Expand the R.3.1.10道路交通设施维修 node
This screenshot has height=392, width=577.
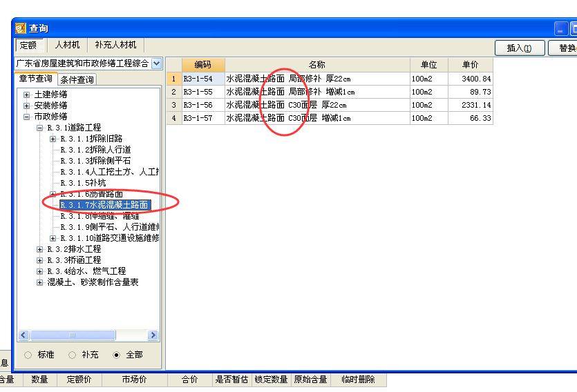coord(53,238)
